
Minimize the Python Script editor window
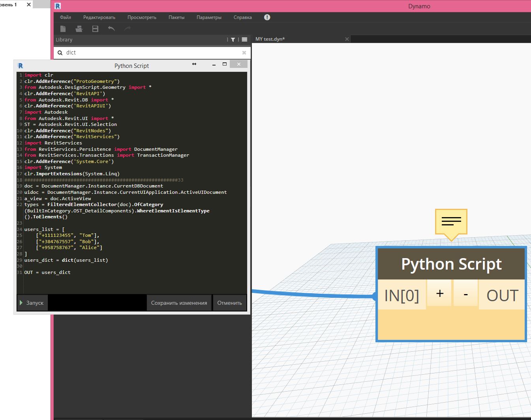[x=214, y=64]
